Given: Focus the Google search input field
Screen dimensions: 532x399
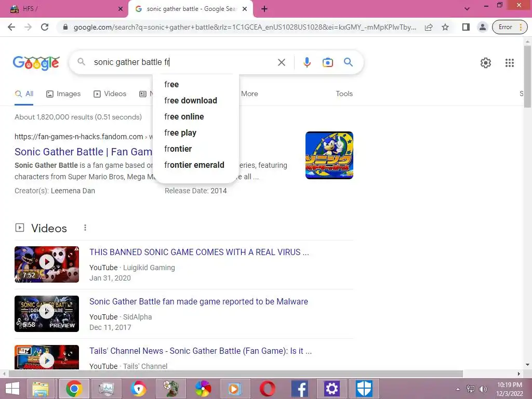Looking at the screenshot, I should (x=183, y=62).
